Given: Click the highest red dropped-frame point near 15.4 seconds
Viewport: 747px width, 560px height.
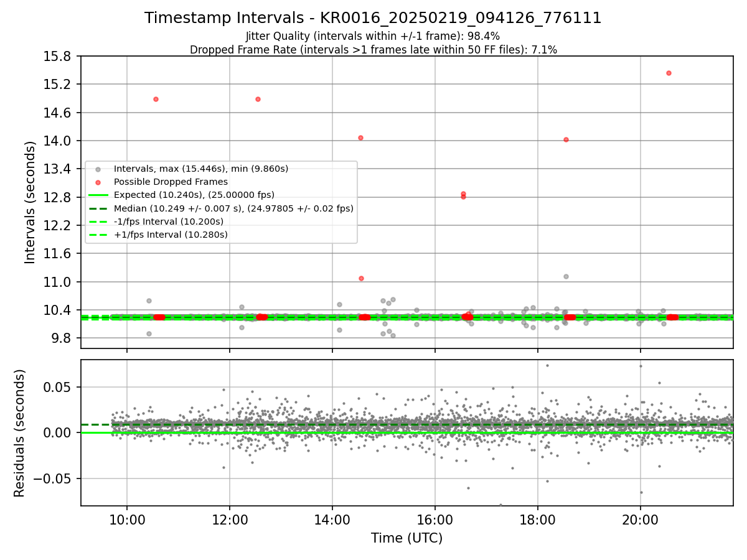Looking at the screenshot, I should coord(669,73).
